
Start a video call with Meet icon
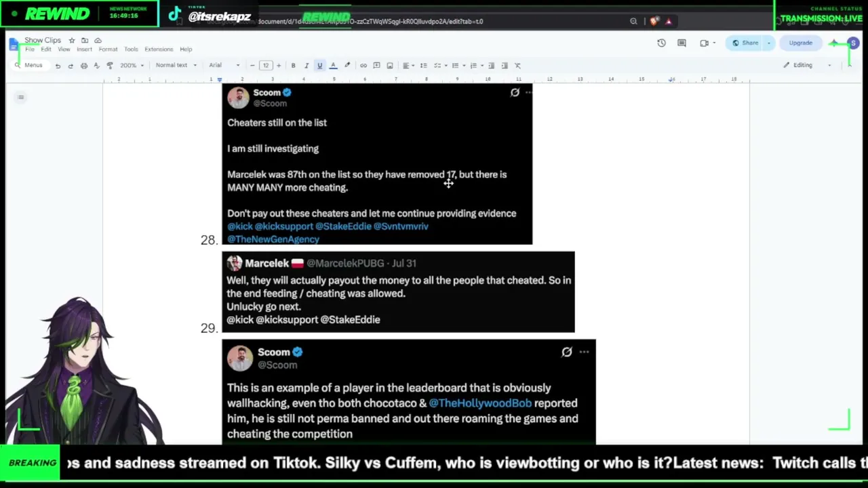[x=705, y=43]
